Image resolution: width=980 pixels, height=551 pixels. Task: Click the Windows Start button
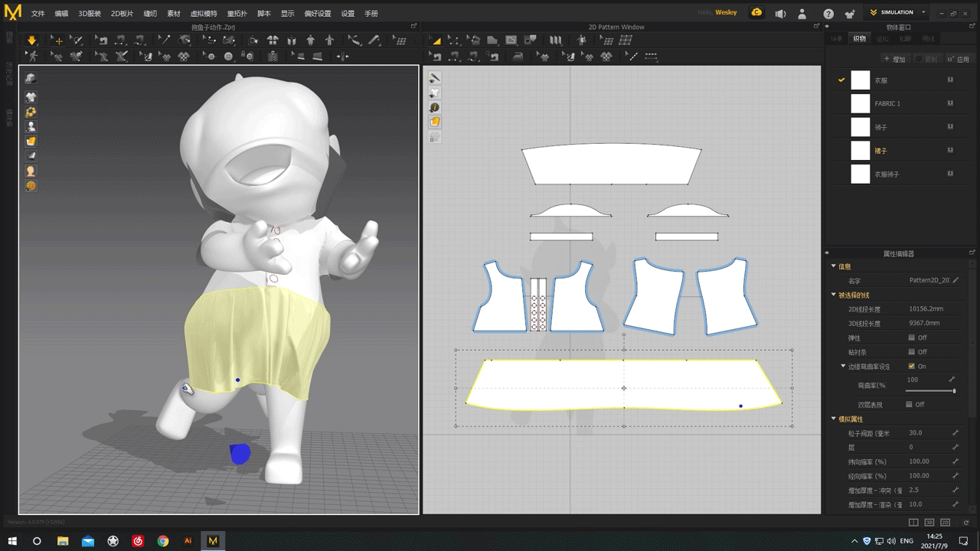point(11,540)
